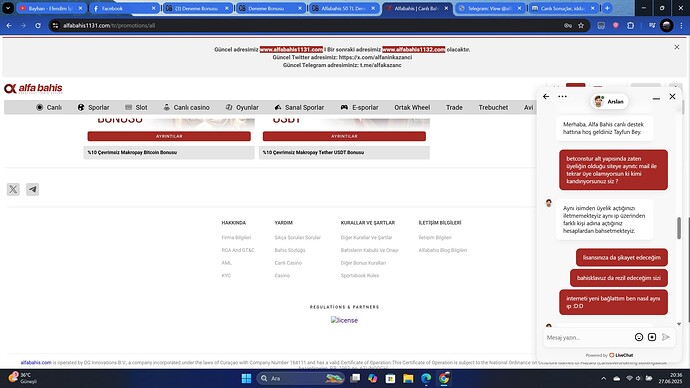Open Chrome profile avatar
The image size is (690, 388).
[667, 26]
